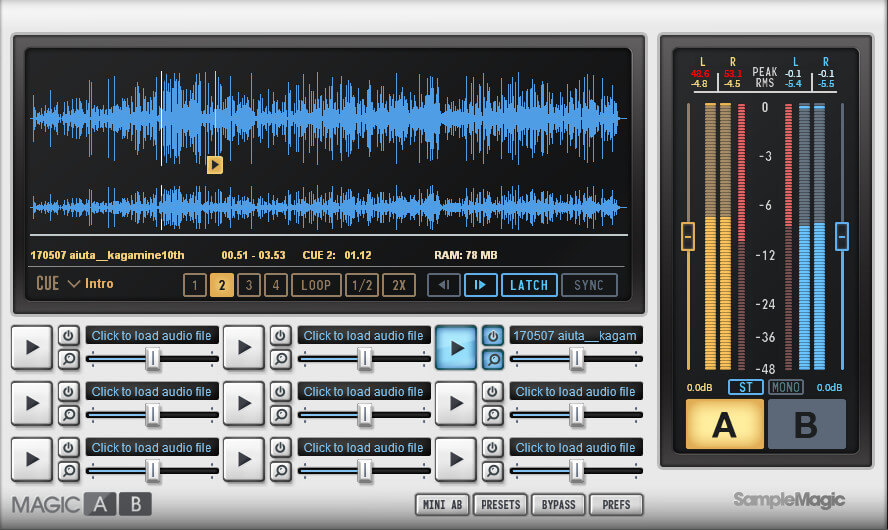
Task: Toggle power icon of third-row, middle-column slot
Action: click(280, 447)
